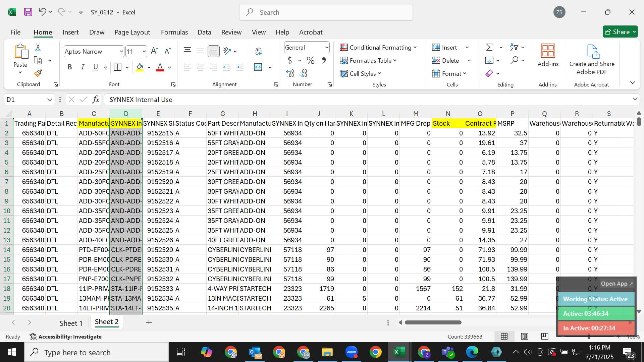644x362 pixels.
Task: Click Decrease Decimal icon
Action: click(303, 73)
